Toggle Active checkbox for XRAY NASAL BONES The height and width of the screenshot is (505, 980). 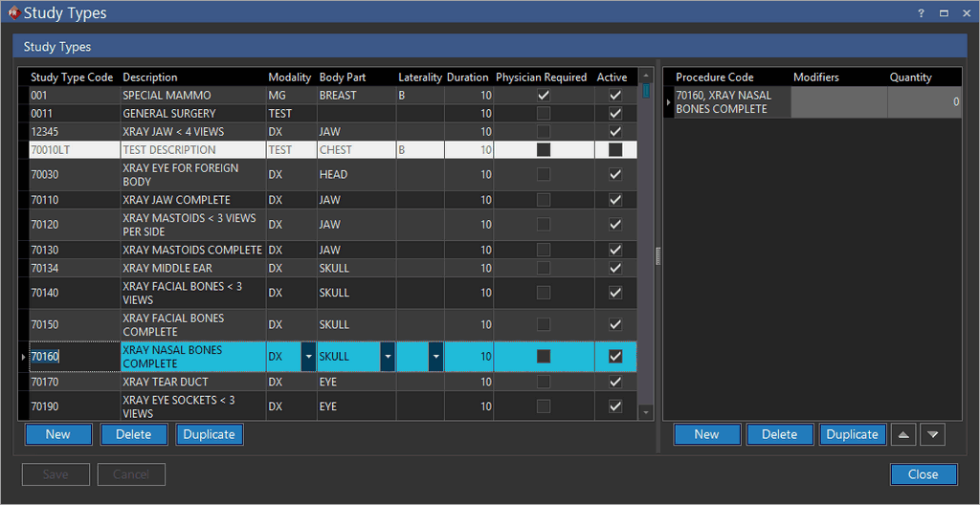[615, 357]
